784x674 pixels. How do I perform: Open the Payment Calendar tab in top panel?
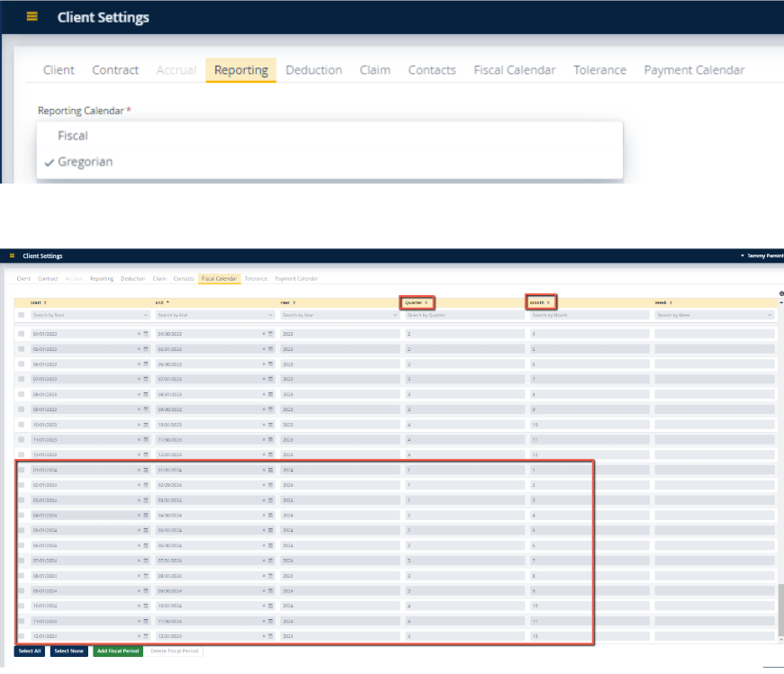point(694,70)
